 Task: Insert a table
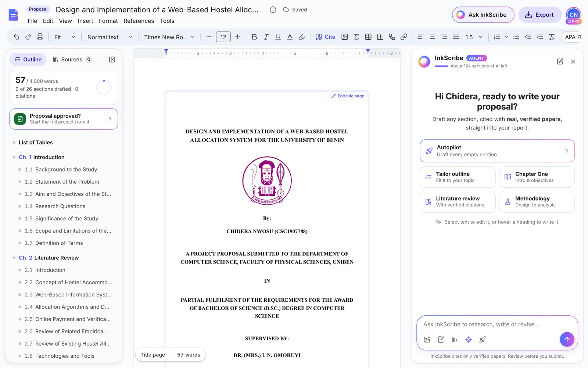click(x=368, y=37)
